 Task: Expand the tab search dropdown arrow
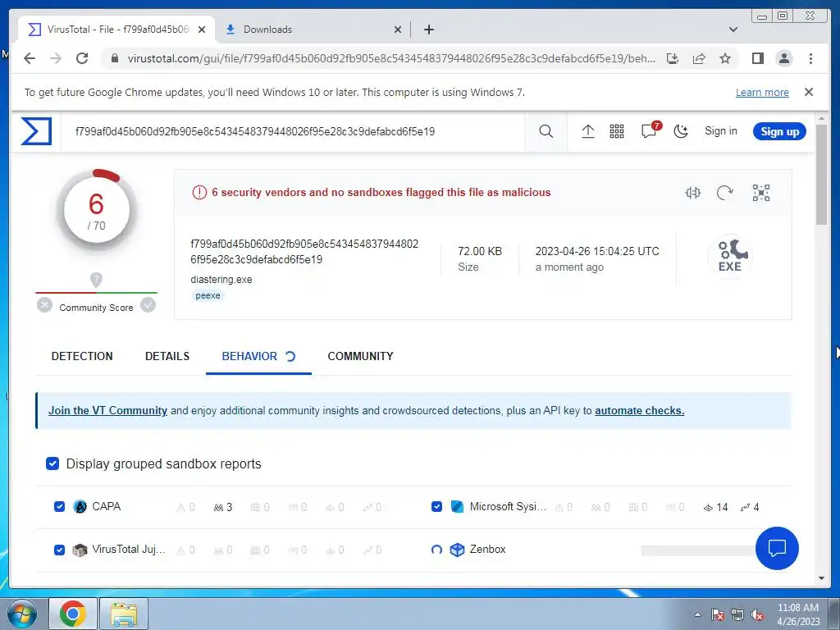(x=733, y=30)
